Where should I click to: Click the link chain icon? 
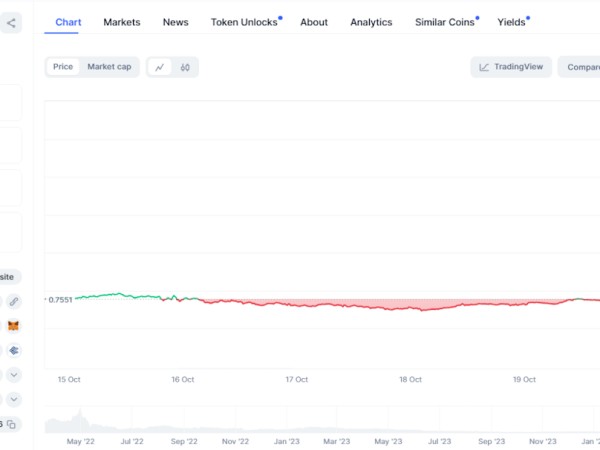[x=14, y=302]
